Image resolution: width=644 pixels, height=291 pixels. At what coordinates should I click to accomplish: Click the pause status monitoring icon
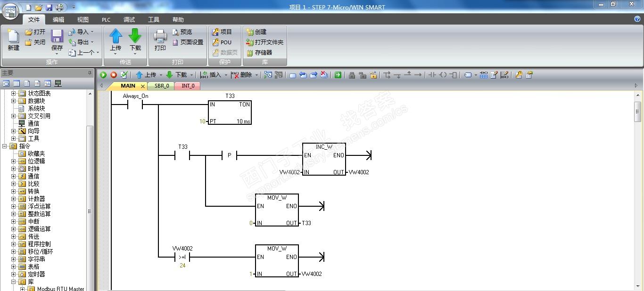pos(279,75)
